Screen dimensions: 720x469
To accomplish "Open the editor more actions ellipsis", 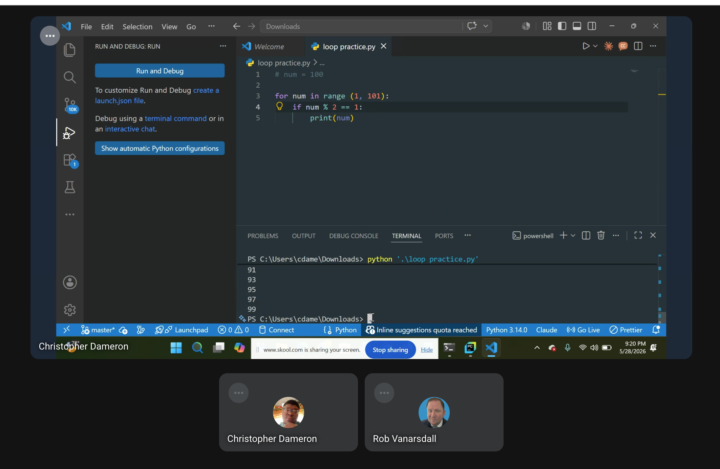I will point(653,46).
